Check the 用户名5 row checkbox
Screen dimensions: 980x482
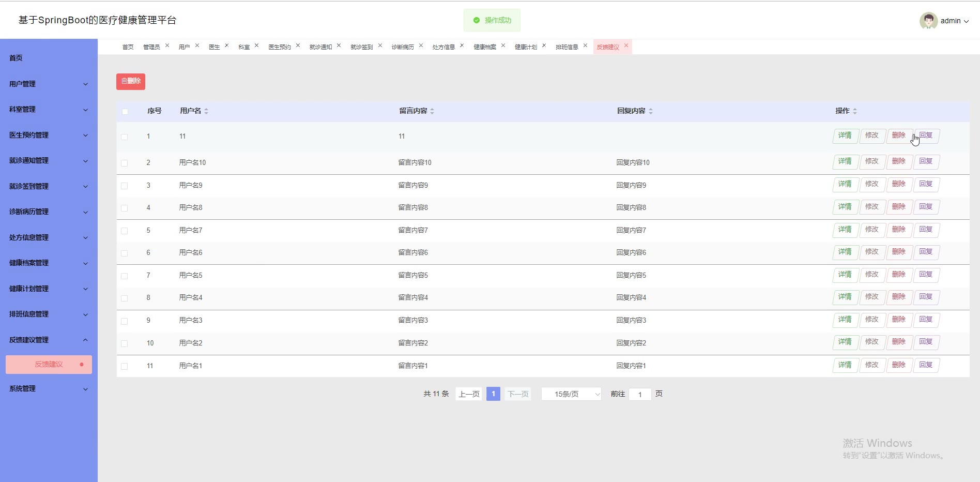click(x=124, y=276)
